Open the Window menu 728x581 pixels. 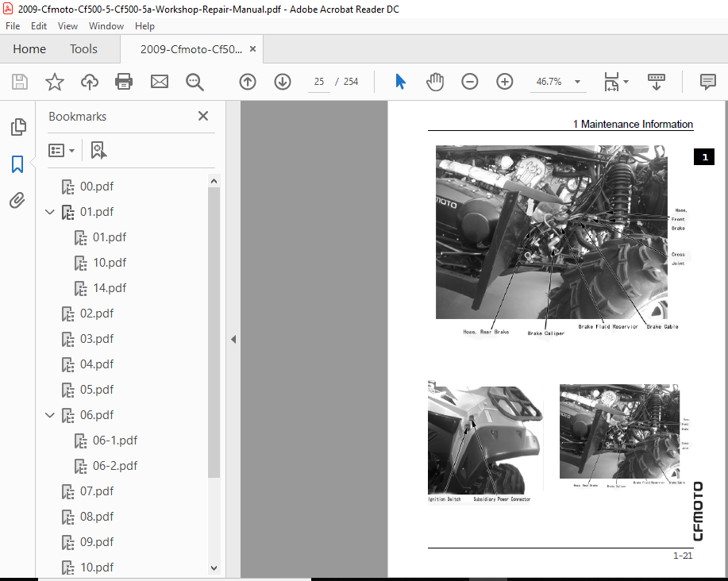(106, 26)
